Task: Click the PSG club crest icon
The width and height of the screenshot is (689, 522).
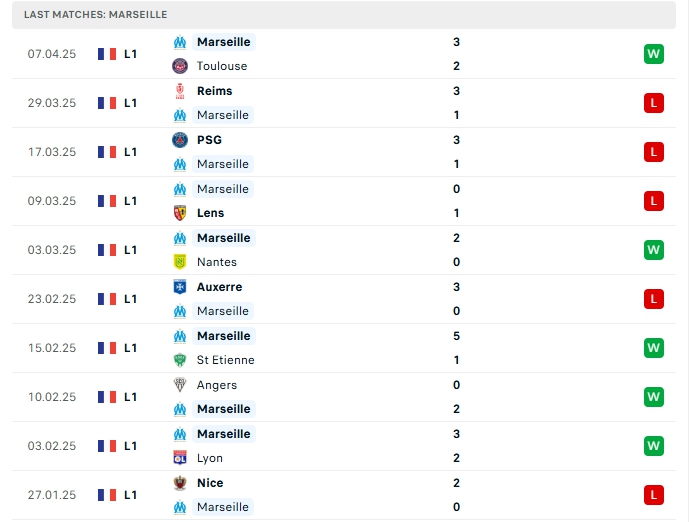Action: click(180, 140)
